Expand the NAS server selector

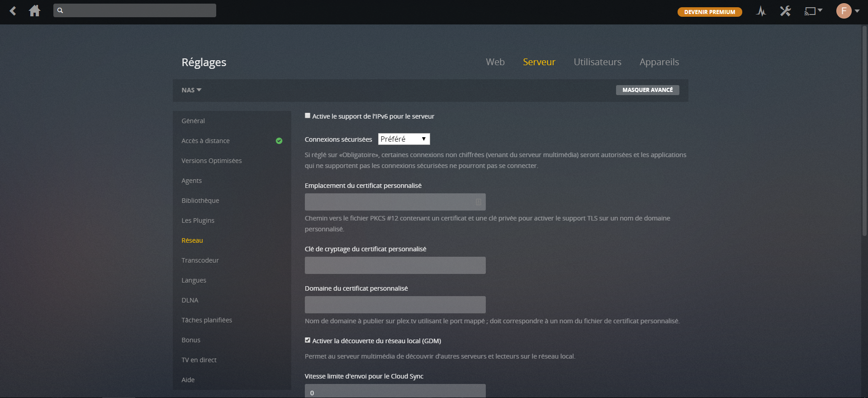191,90
